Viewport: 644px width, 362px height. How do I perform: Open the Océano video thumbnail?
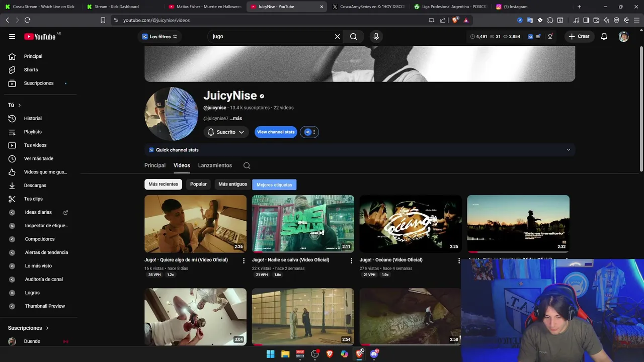click(411, 224)
